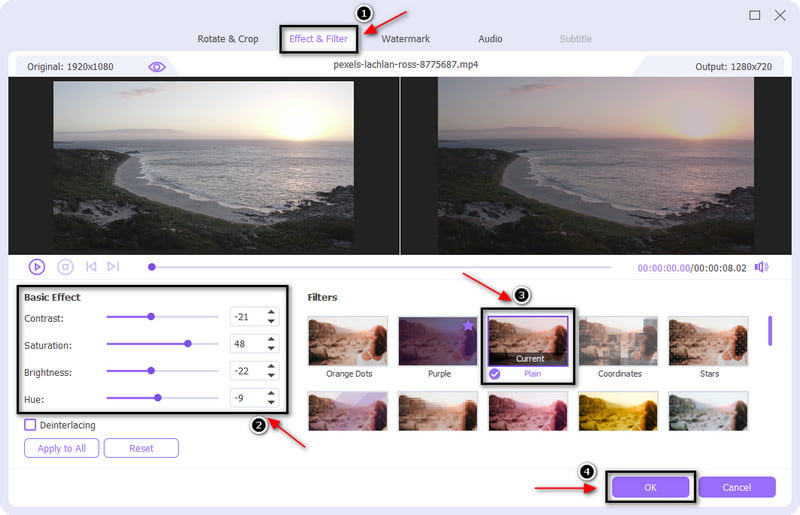The height and width of the screenshot is (515, 800).
Task: Click the Reset button
Action: click(x=141, y=448)
